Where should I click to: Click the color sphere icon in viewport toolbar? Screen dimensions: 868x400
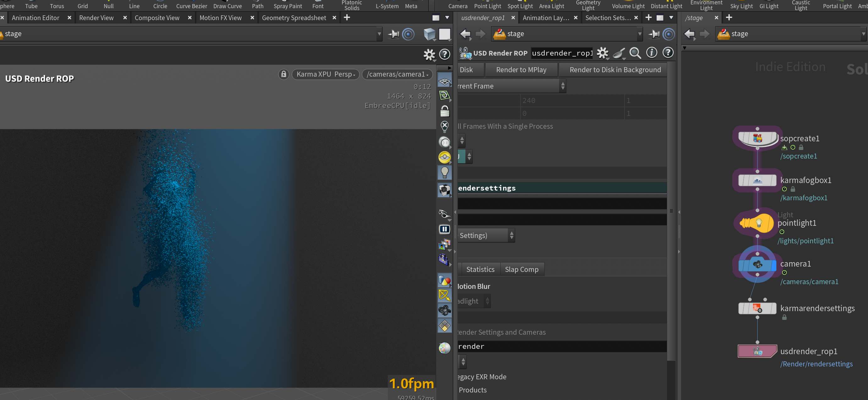tap(444, 348)
